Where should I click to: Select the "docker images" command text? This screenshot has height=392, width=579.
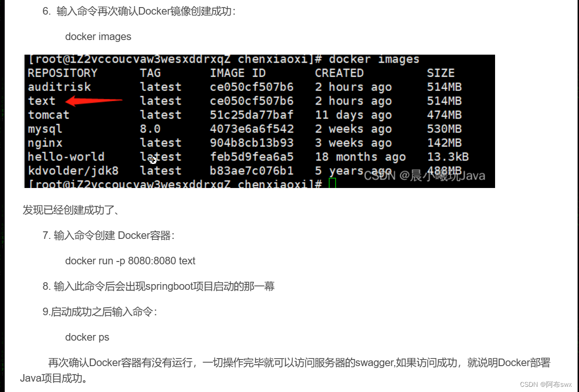(x=98, y=37)
